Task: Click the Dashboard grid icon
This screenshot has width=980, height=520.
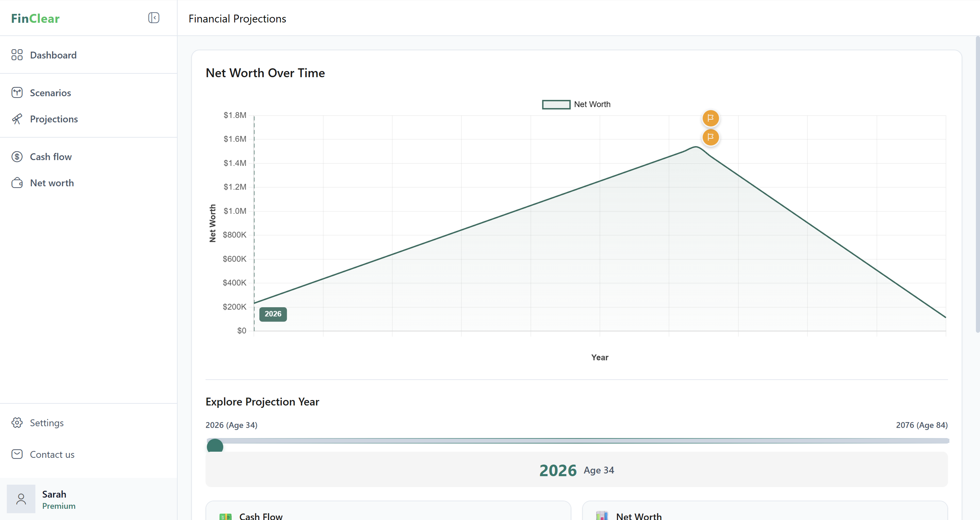Action: point(17,55)
